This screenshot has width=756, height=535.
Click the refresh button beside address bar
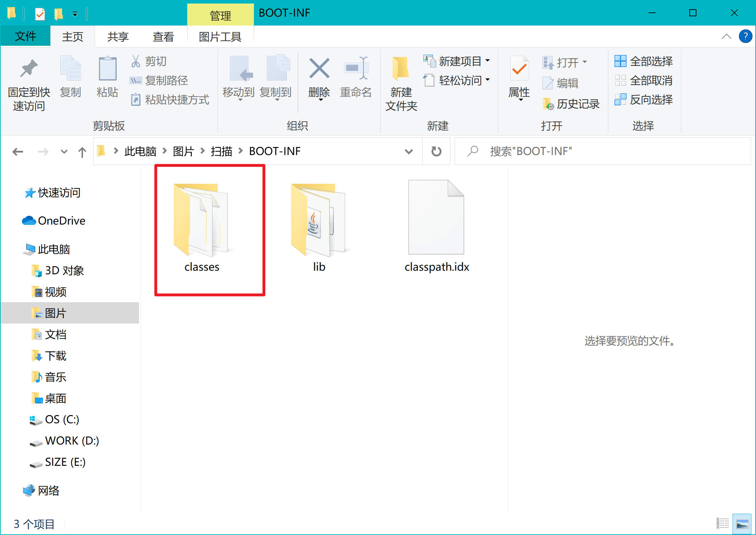[436, 151]
